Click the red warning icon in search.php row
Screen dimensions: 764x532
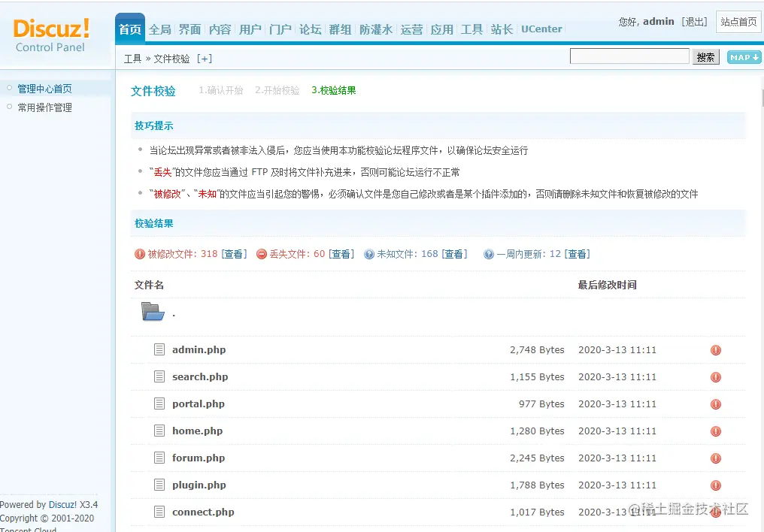(715, 377)
